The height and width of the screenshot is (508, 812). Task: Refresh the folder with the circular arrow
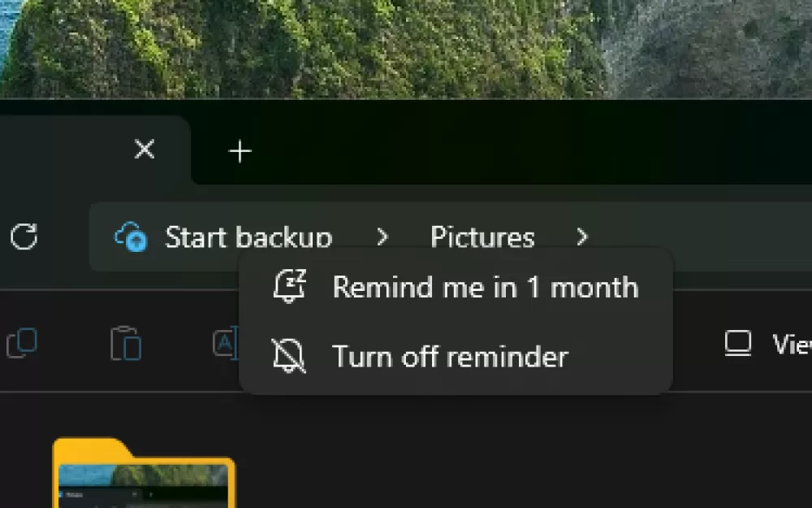pos(24,237)
